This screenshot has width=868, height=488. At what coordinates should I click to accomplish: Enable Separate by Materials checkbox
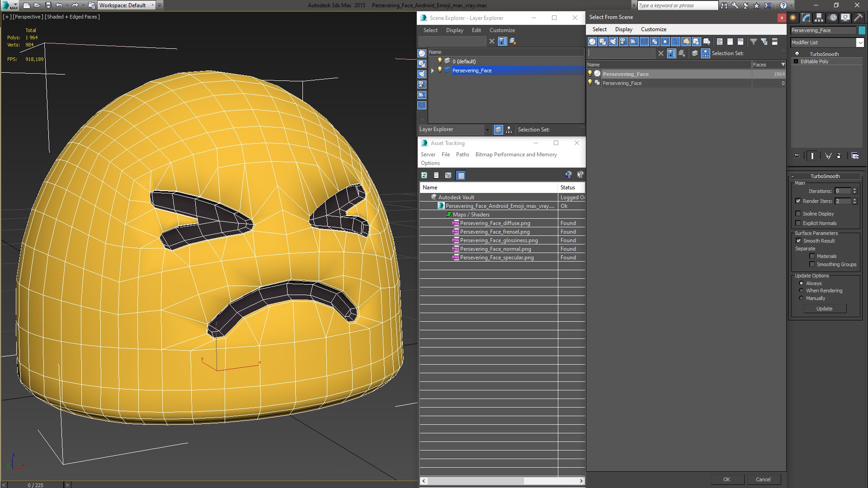click(x=812, y=256)
